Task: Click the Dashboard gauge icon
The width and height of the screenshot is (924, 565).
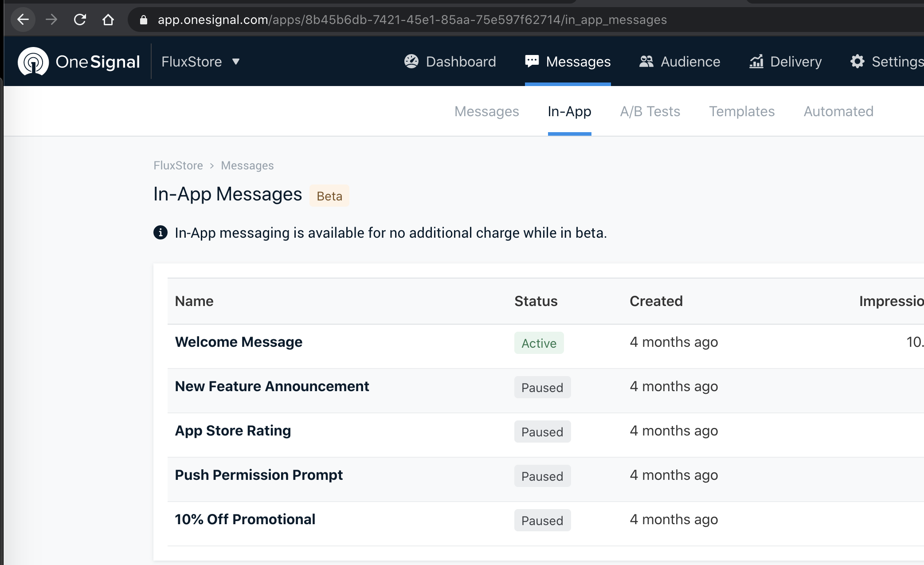Action: (411, 61)
